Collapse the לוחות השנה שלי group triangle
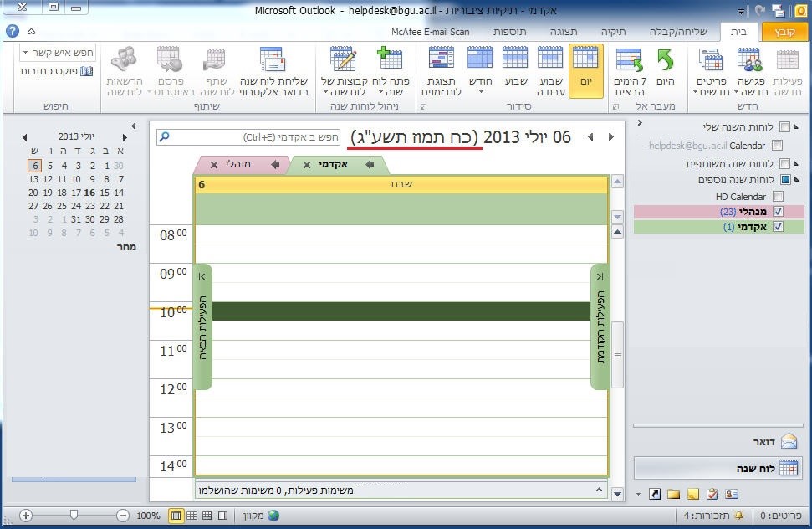This screenshot has height=529, width=812. point(796,127)
